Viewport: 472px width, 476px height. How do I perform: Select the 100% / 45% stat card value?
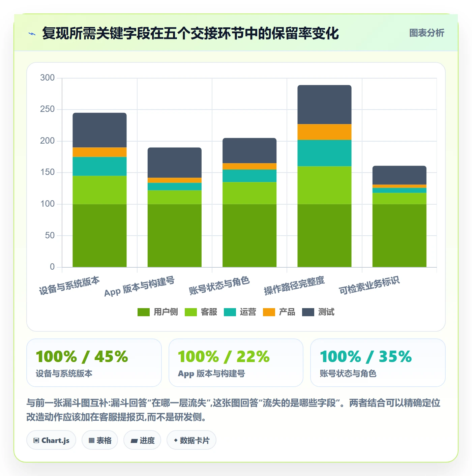[x=82, y=357]
